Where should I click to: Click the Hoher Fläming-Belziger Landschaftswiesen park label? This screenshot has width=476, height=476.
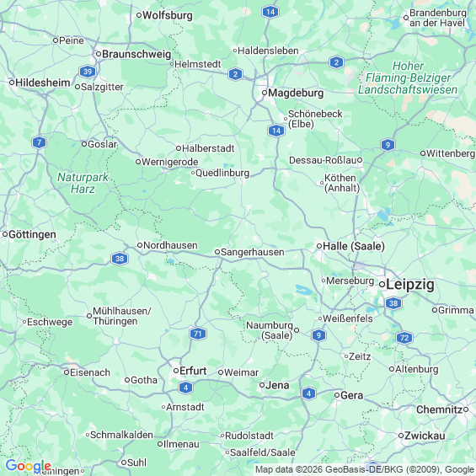pos(408,78)
